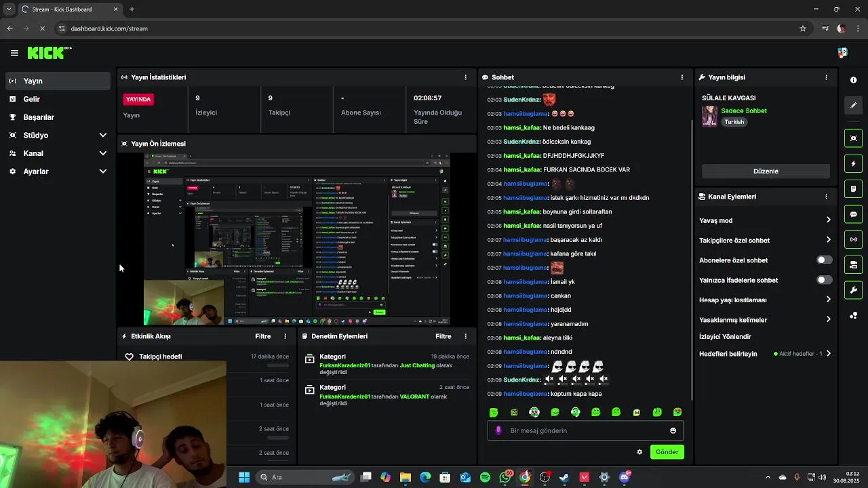868x488 pixels.
Task: Toggle the wrench stream info icon in right rail
Action: 853,290
